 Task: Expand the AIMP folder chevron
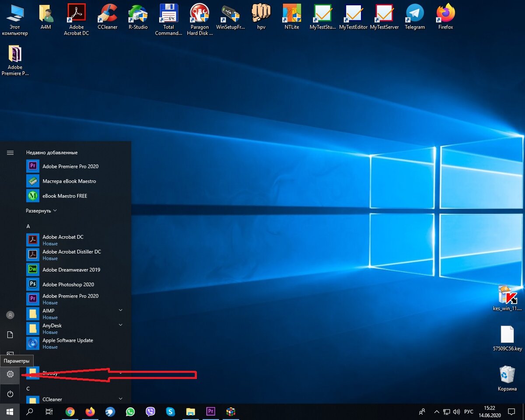tap(121, 310)
